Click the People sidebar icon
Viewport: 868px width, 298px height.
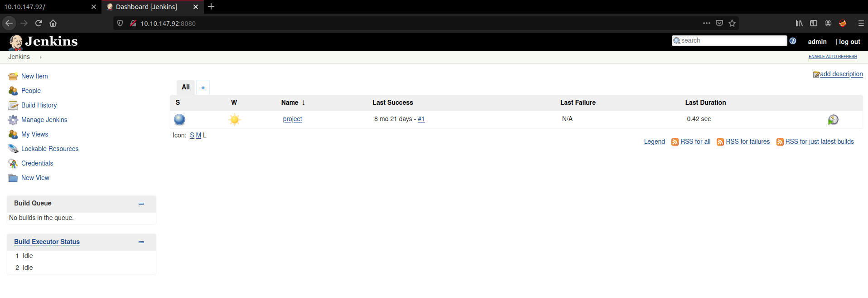tap(13, 91)
